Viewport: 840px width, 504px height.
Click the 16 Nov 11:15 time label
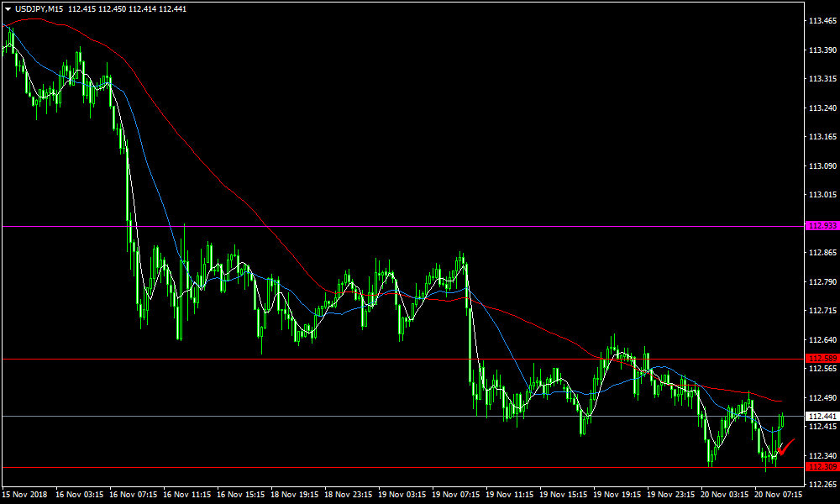coord(187,494)
